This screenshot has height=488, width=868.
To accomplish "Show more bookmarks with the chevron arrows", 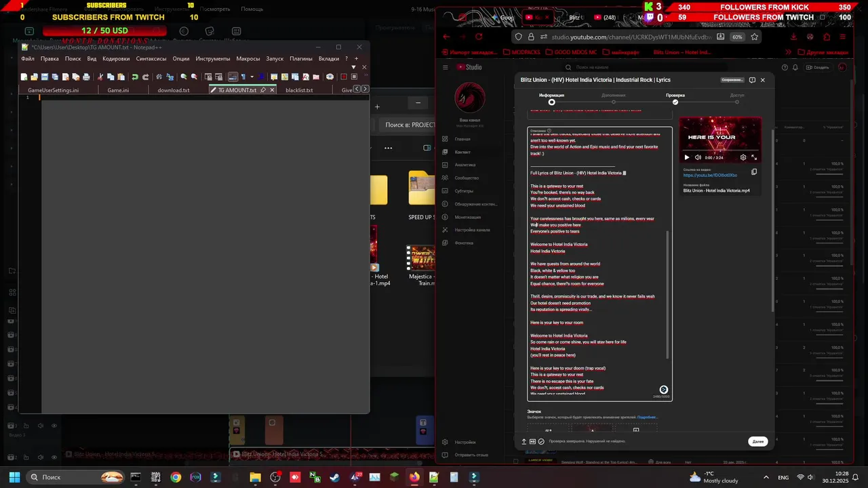I will pyautogui.click(x=788, y=52).
